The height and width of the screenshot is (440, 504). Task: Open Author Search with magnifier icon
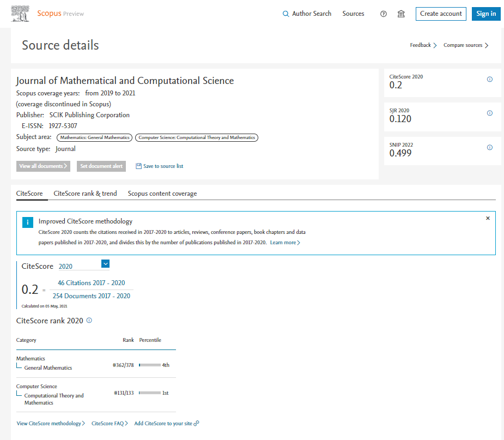pyautogui.click(x=307, y=14)
